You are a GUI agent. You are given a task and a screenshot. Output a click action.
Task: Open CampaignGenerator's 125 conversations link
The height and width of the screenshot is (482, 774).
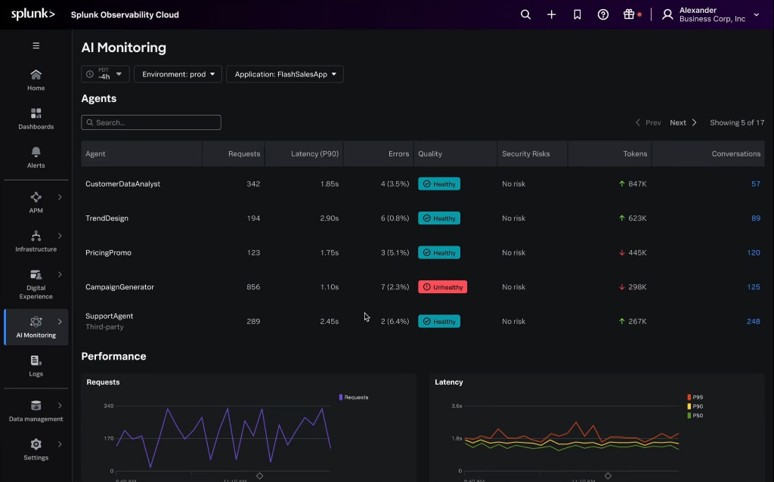[x=753, y=287]
